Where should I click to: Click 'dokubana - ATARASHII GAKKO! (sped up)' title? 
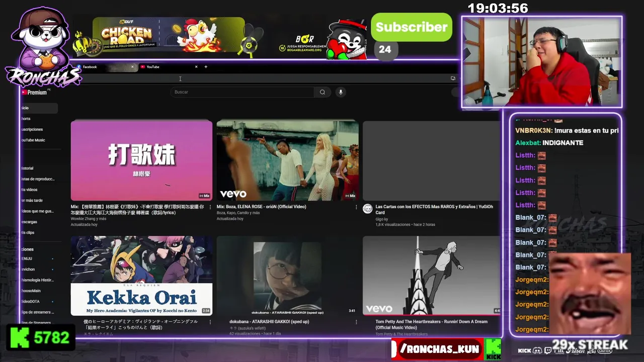point(269,322)
